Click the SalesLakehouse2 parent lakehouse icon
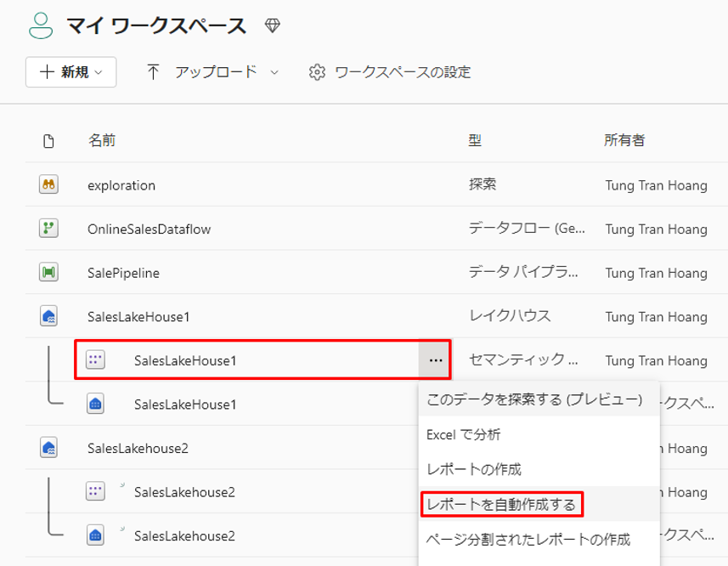This screenshot has width=728, height=566. (x=48, y=448)
